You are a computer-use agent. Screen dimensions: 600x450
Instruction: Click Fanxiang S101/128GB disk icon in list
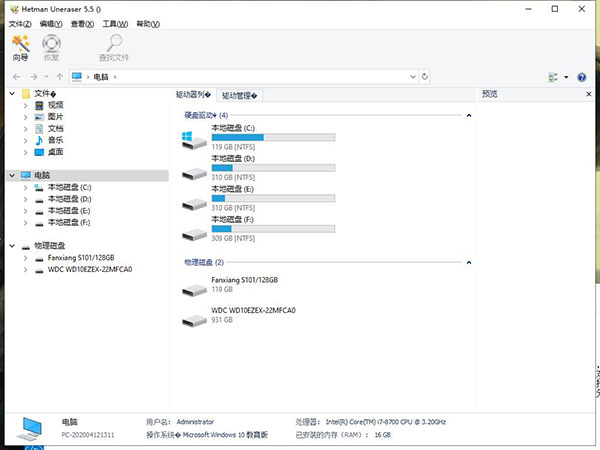(194, 290)
